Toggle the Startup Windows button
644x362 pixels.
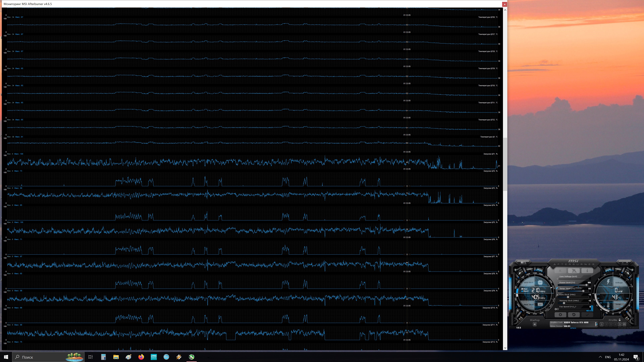(534, 324)
